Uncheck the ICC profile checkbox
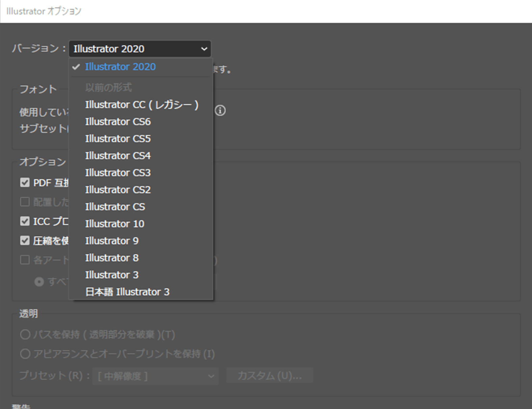 [x=25, y=221]
